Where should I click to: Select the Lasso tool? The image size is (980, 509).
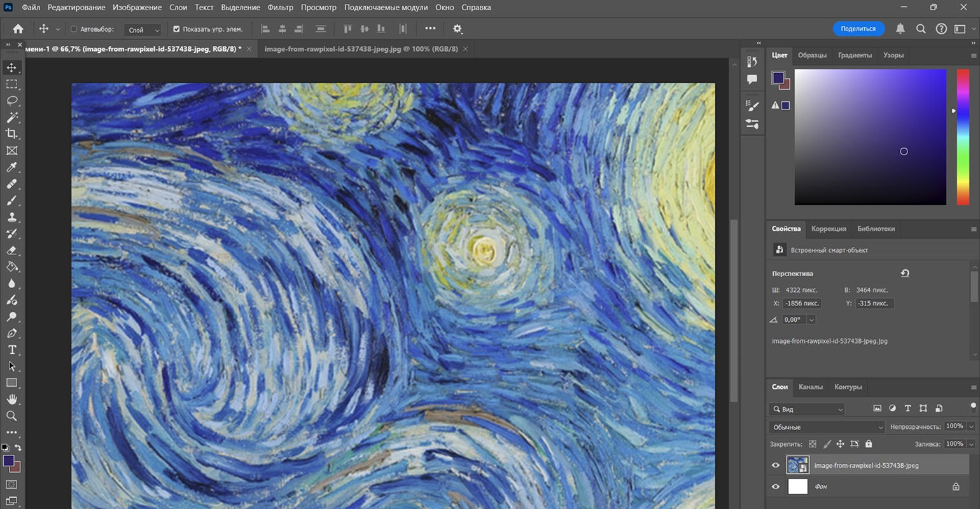[x=11, y=101]
